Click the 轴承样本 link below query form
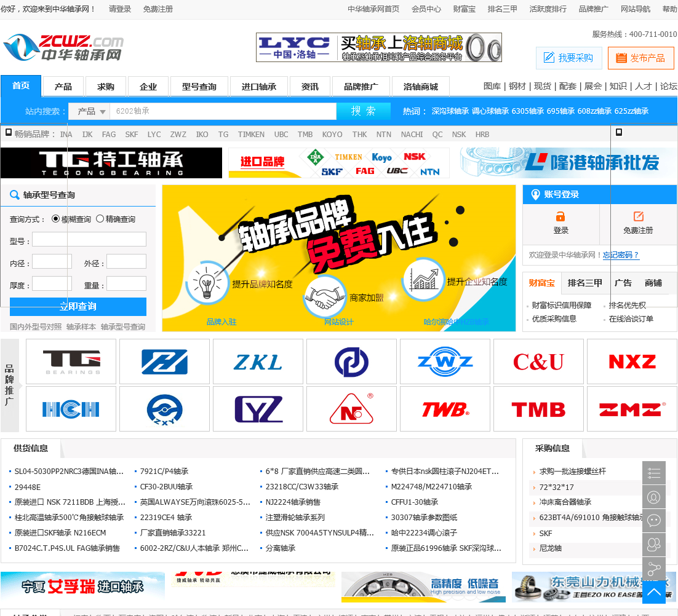 (x=81, y=326)
